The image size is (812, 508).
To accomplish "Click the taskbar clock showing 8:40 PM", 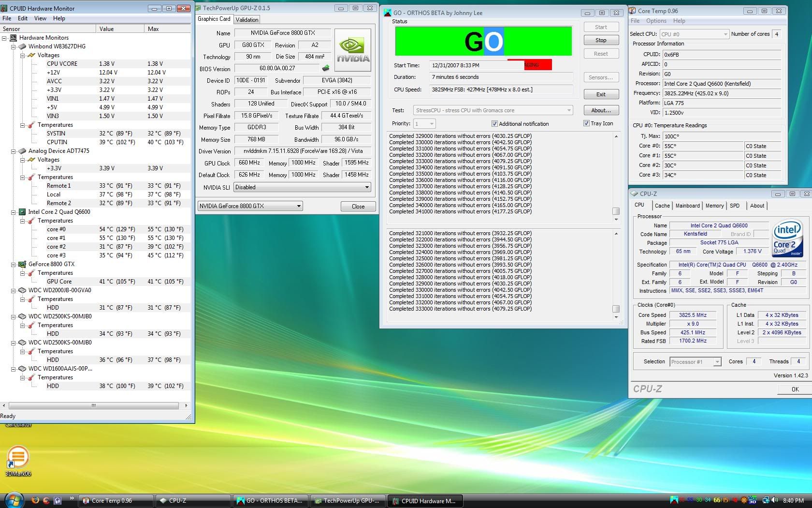I will [793, 501].
